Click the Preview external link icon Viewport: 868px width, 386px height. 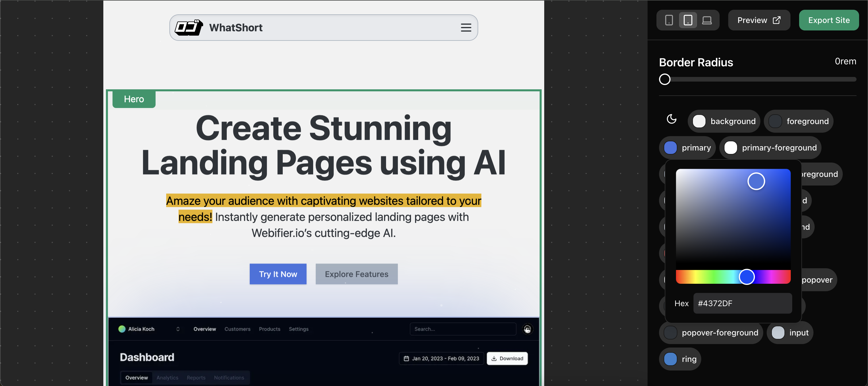coord(778,20)
